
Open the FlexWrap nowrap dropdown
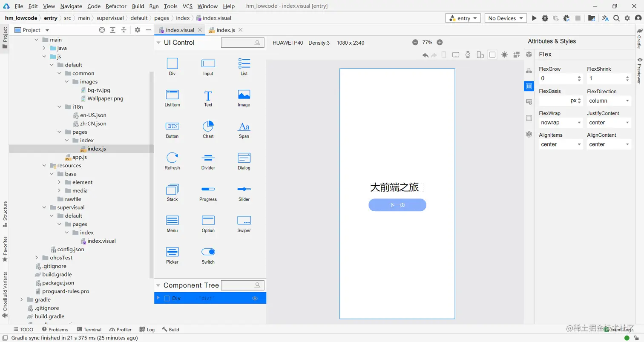click(561, 123)
